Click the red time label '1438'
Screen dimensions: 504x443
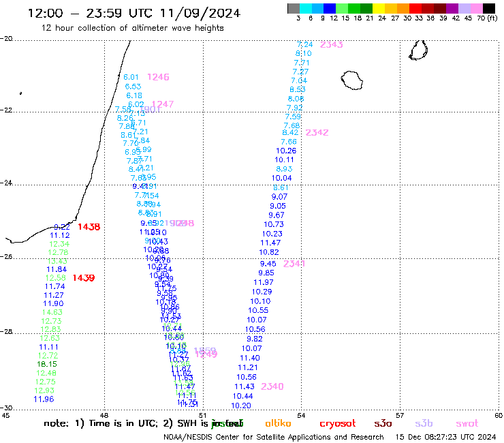89,227
